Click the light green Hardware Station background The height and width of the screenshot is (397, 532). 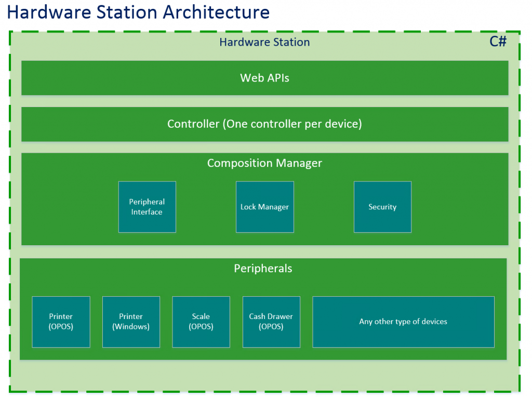[x=264, y=374]
